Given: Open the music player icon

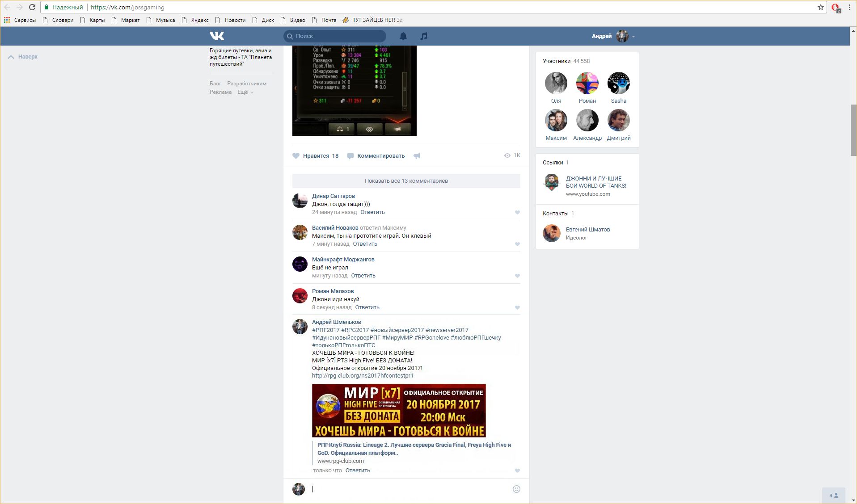Looking at the screenshot, I should 423,36.
